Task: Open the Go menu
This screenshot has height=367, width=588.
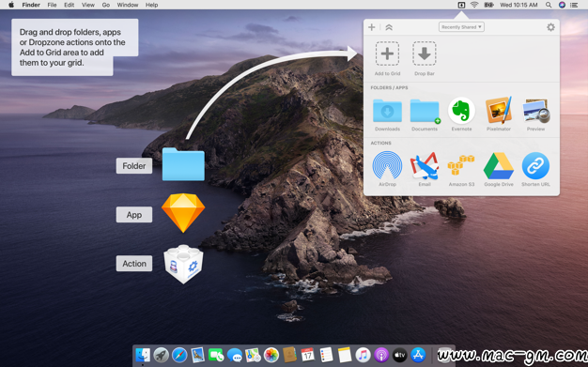Action: tap(106, 5)
